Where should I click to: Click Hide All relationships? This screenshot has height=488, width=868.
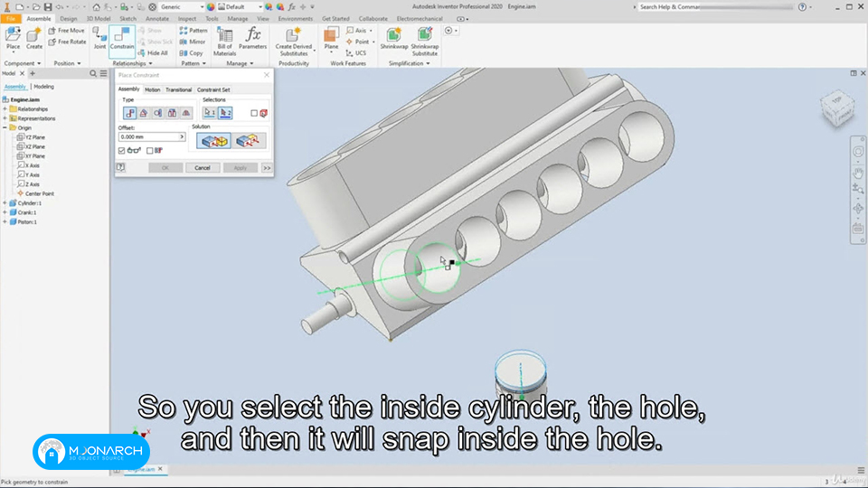pos(153,53)
